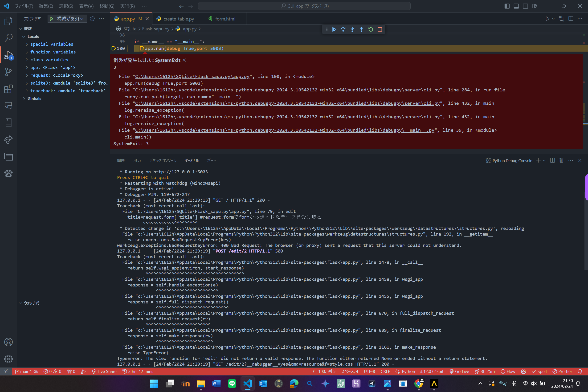Viewport: 588px width, 392px height.
Task: Switch to デバッグ コンソール panel tab
Action: tap(163, 160)
